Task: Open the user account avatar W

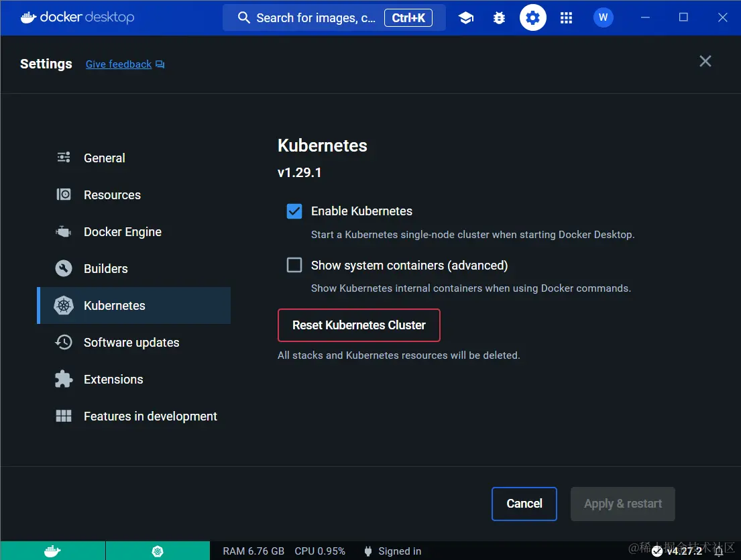Action: 603,18
